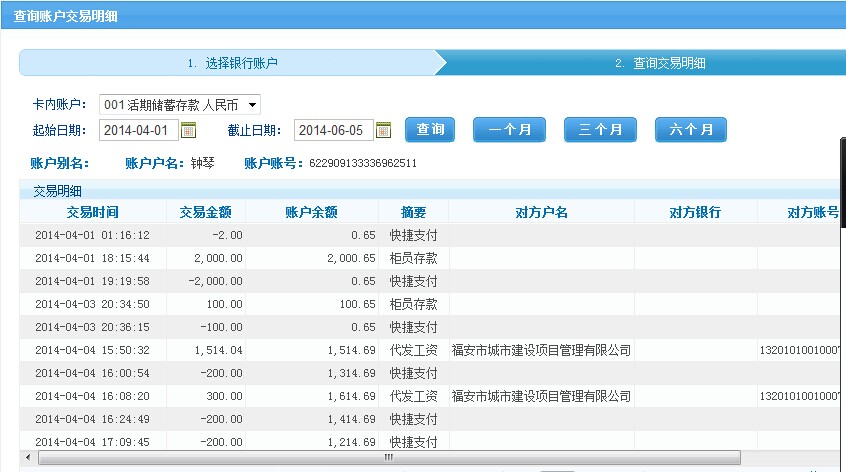
Task: Click into the 起始日期 date field
Action: click(138, 130)
